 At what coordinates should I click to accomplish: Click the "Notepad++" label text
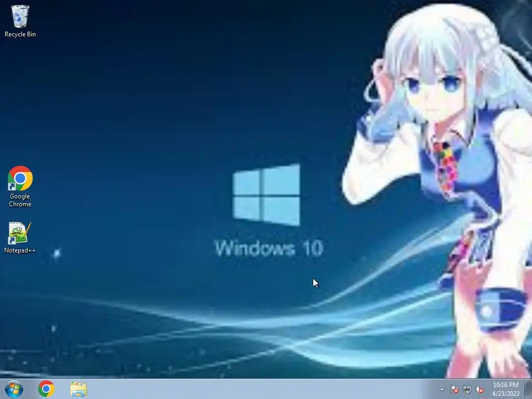point(20,250)
